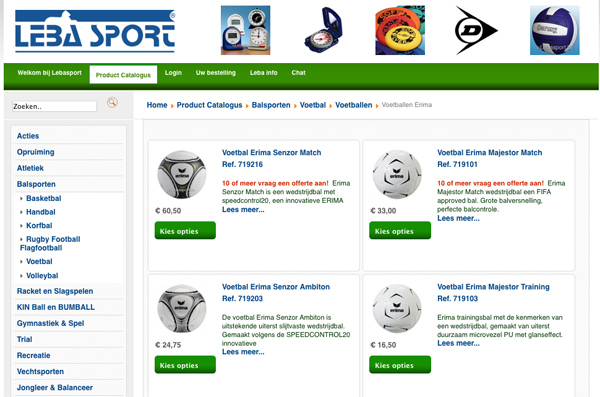Click Ref. 719216 text
This screenshot has width=600, height=397.
242,165
